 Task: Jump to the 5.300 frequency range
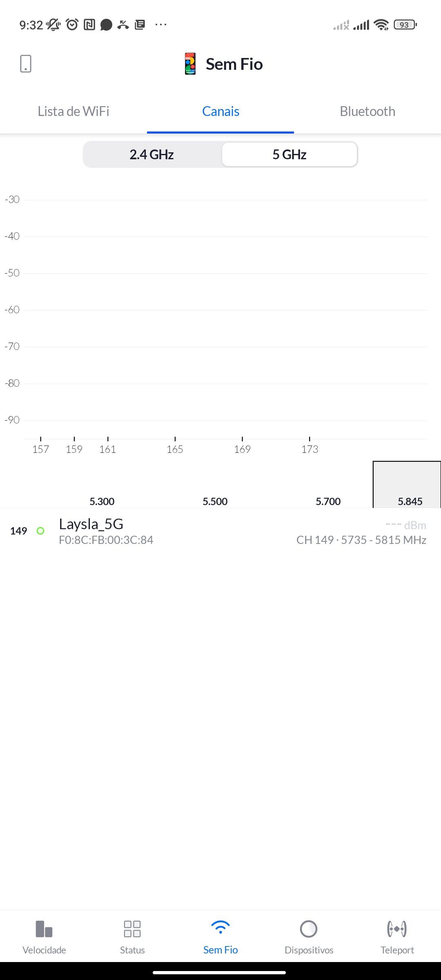(102, 501)
